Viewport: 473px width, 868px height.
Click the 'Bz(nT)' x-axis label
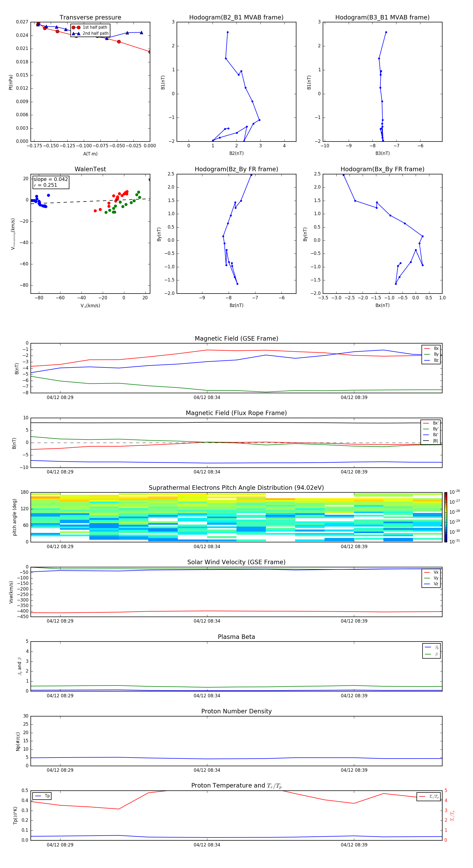pyautogui.click(x=236, y=305)
